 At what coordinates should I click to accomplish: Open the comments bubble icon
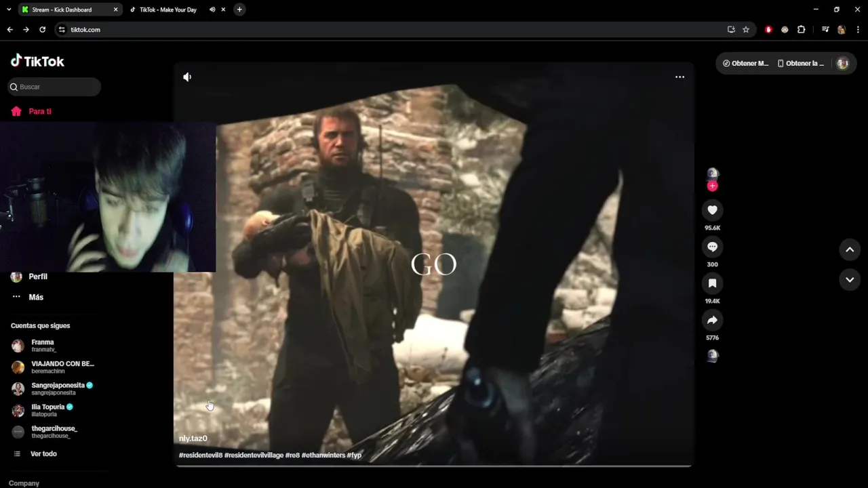712,247
